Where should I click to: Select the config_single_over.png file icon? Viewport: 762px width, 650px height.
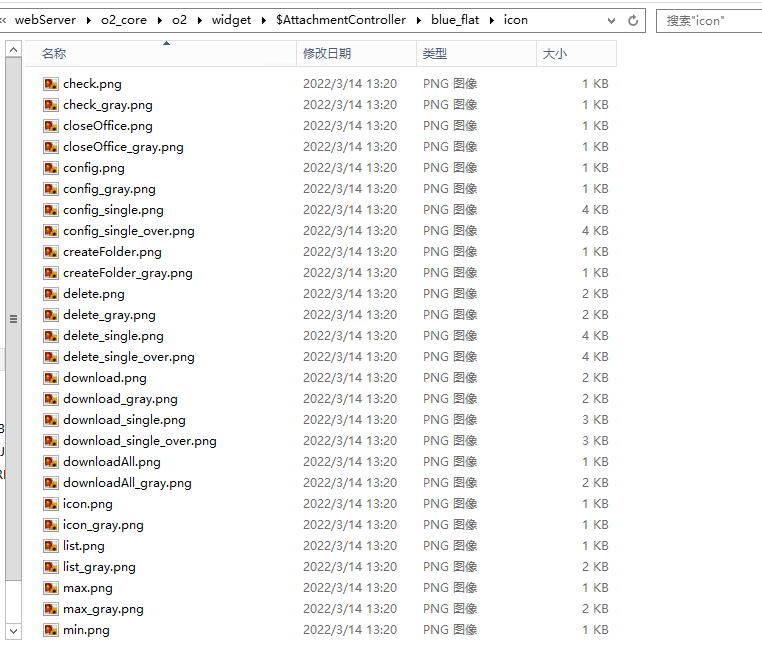click(x=51, y=231)
